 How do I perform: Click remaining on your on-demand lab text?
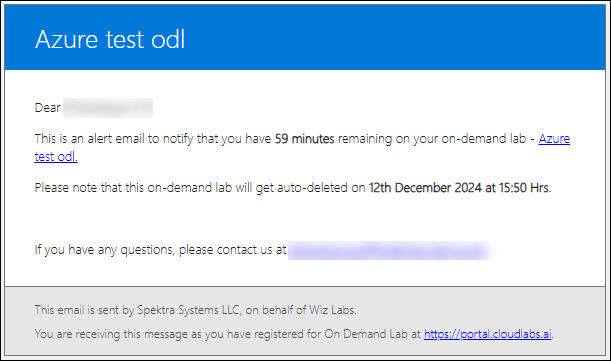pyautogui.click(x=432, y=139)
